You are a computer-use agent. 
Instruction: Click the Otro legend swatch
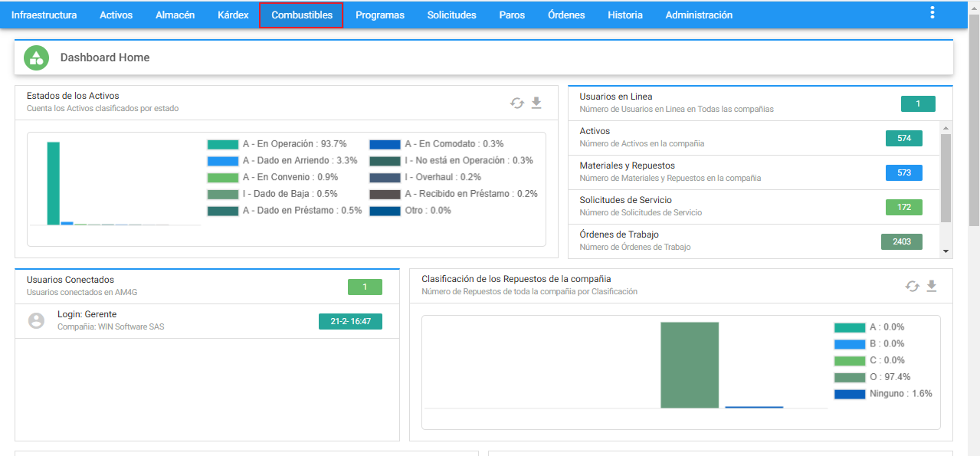point(385,211)
